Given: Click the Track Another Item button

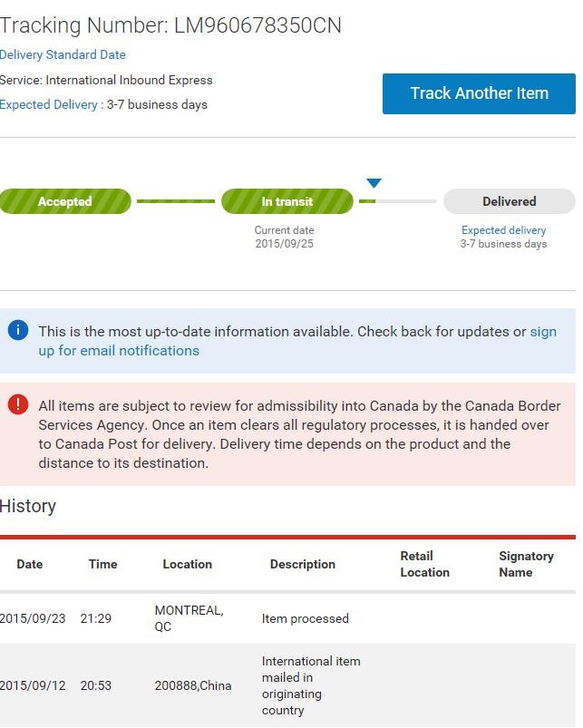Looking at the screenshot, I should (479, 93).
